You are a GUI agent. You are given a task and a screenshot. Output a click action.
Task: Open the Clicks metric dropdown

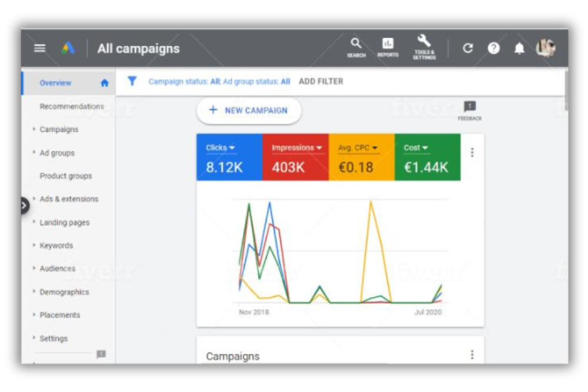coord(220,148)
